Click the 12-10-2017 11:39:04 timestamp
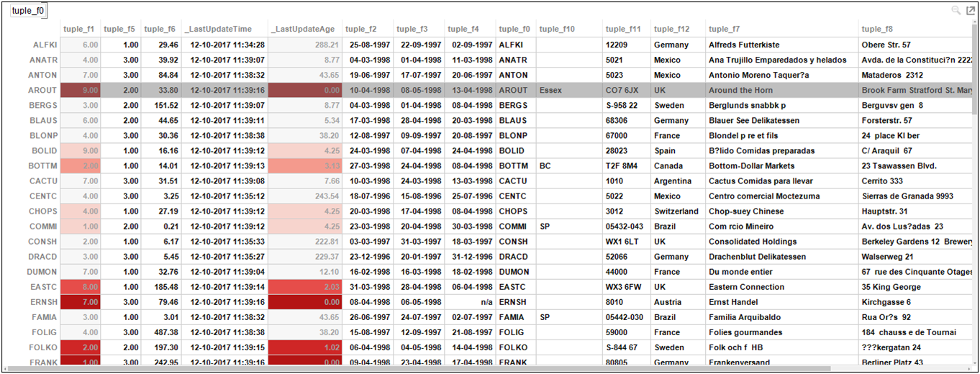The image size is (980, 374). pyautogui.click(x=224, y=272)
